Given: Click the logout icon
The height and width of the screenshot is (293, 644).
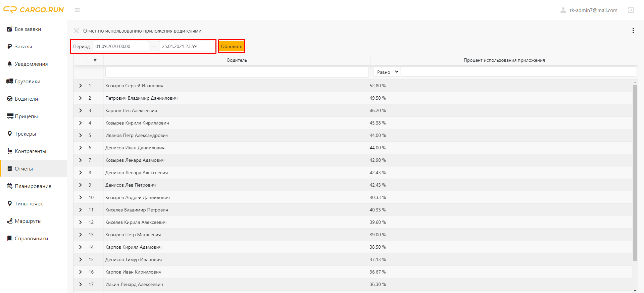Looking at the screenshot, I should [x=631, y=10].
